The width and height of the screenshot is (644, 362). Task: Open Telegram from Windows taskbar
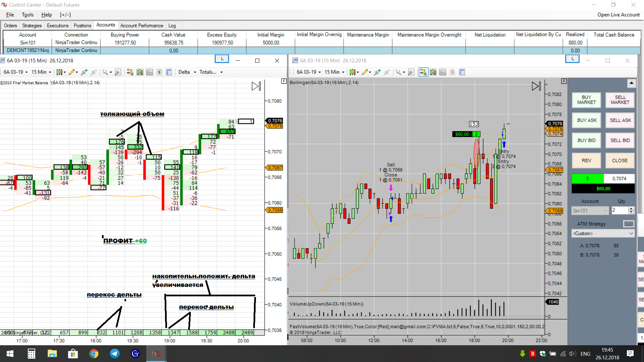115,354
